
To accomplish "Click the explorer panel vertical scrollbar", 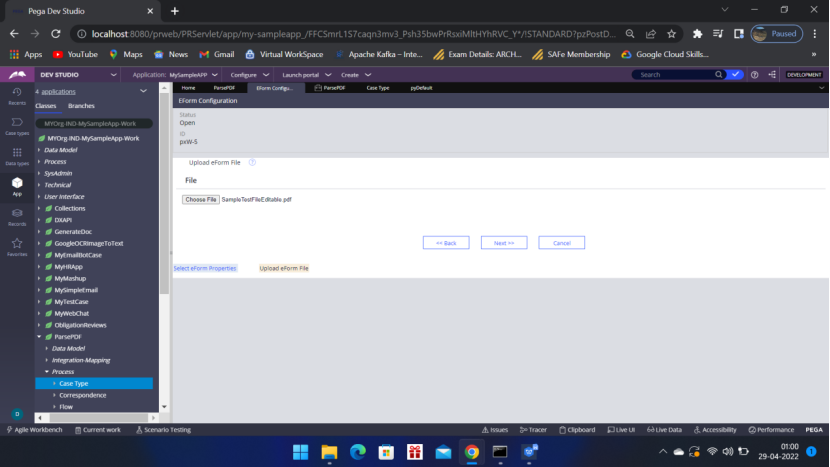I will point(164,194).
